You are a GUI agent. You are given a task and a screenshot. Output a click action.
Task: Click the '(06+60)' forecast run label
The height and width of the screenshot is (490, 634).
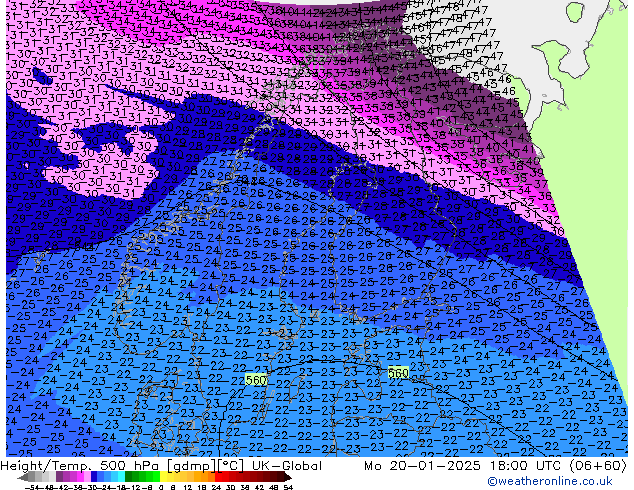pos(598,466)
